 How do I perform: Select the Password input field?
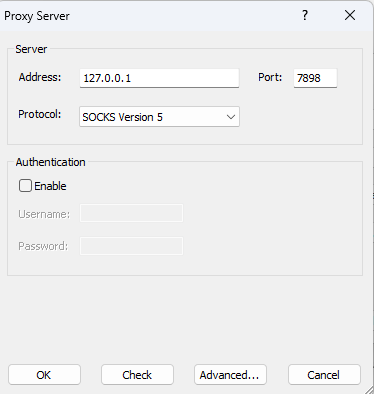pos(131,246)
